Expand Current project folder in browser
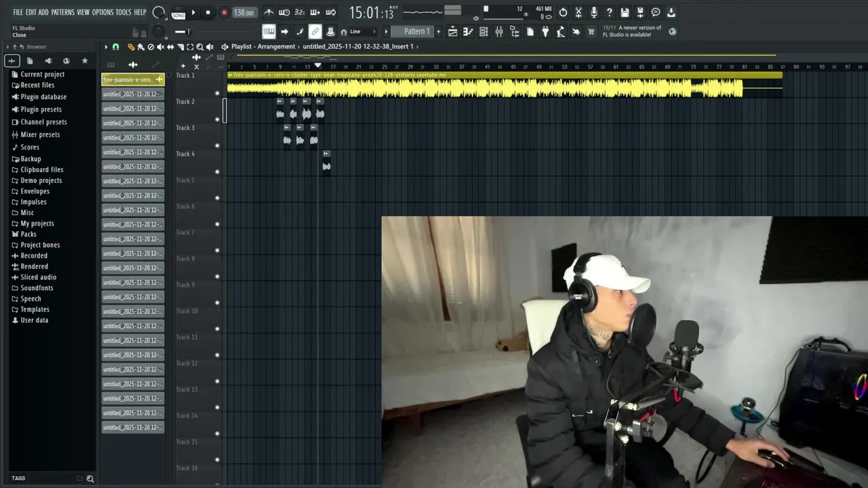Image resolution: width=868 pixels, height=488 pixels. coord(42,75)
